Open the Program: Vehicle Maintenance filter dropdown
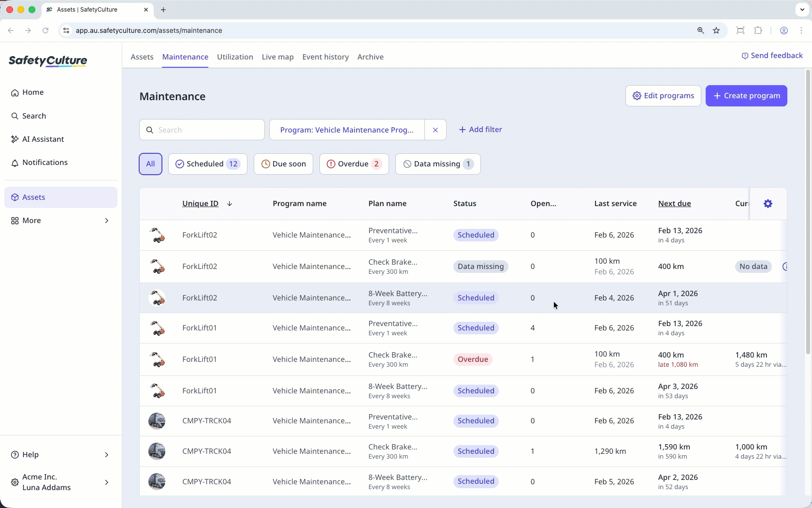This screenshot has width=812, height=508. coord(347,130)
